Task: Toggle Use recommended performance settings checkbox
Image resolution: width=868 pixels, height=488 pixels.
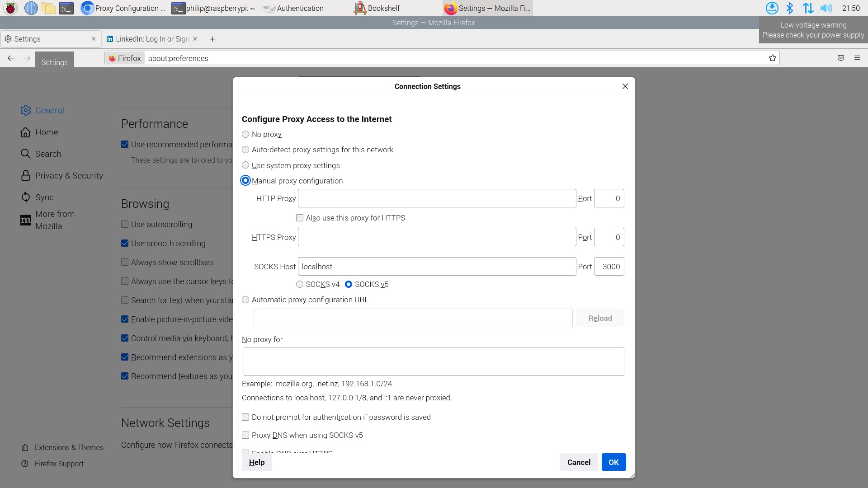Action: [x=125, y=144]
